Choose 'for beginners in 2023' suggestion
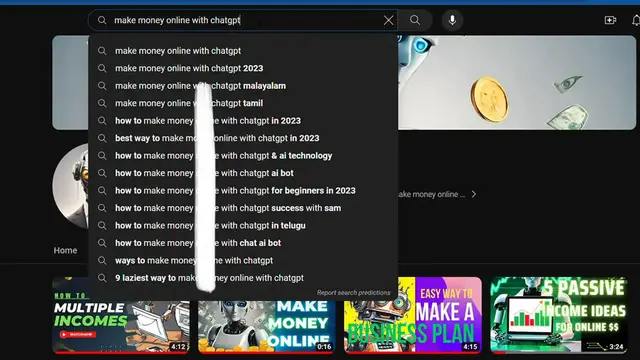Viewport: 640px width, 360px height. coord(243,191)
